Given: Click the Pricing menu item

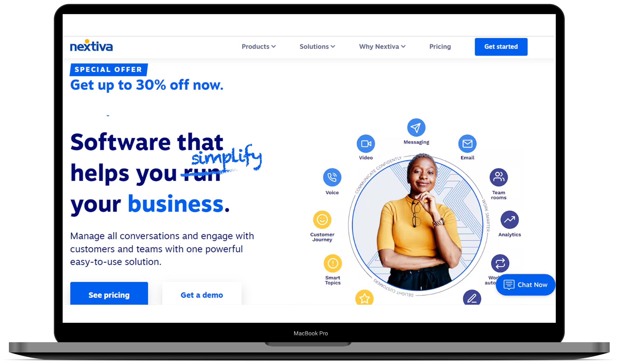Looking at the screenshot, I should click(x=439, y=46).
